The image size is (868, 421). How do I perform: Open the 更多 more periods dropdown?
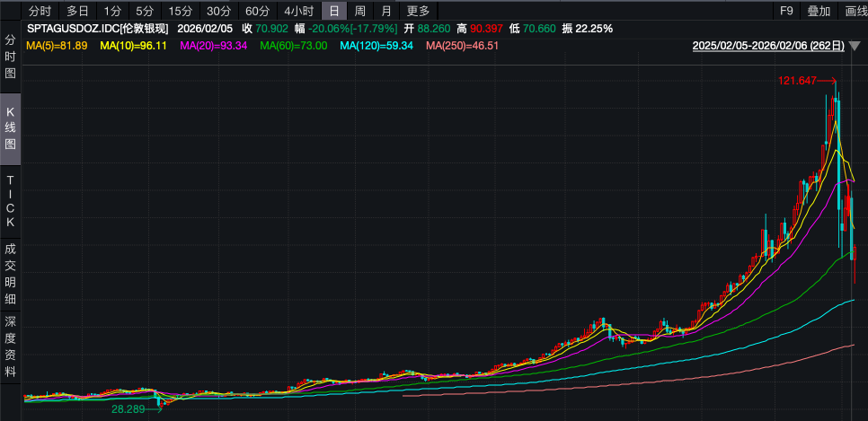pos(418,11)
